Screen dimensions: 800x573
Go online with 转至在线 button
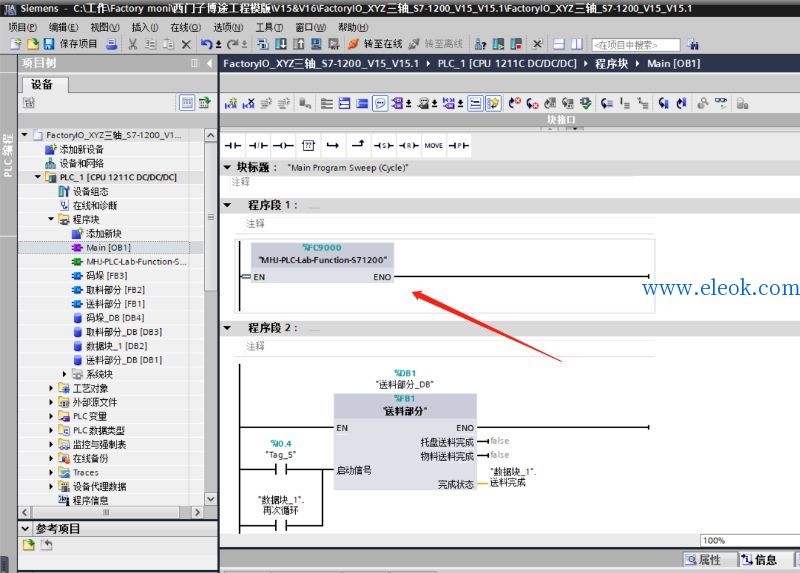[376, 44]
